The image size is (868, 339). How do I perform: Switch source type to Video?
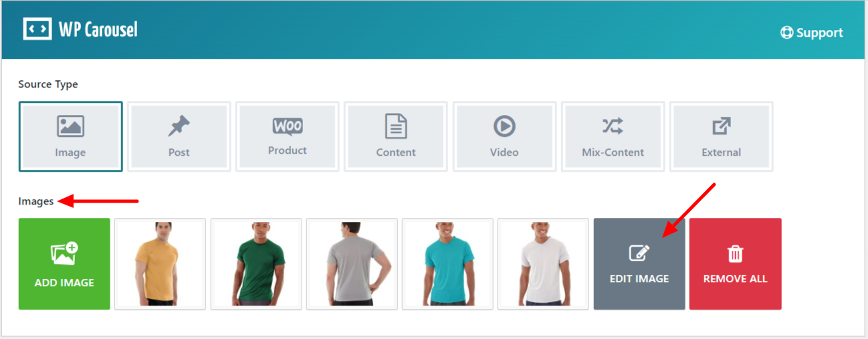coord(504,136)
